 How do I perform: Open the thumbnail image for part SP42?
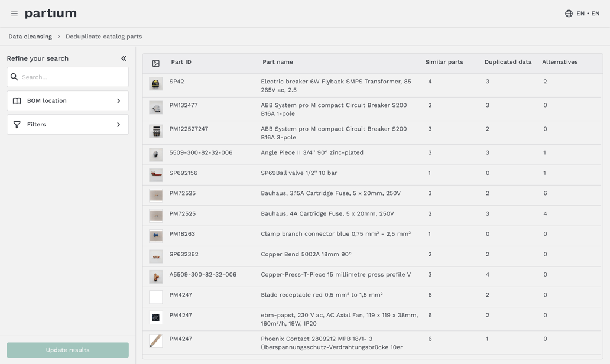click(155, 84)
